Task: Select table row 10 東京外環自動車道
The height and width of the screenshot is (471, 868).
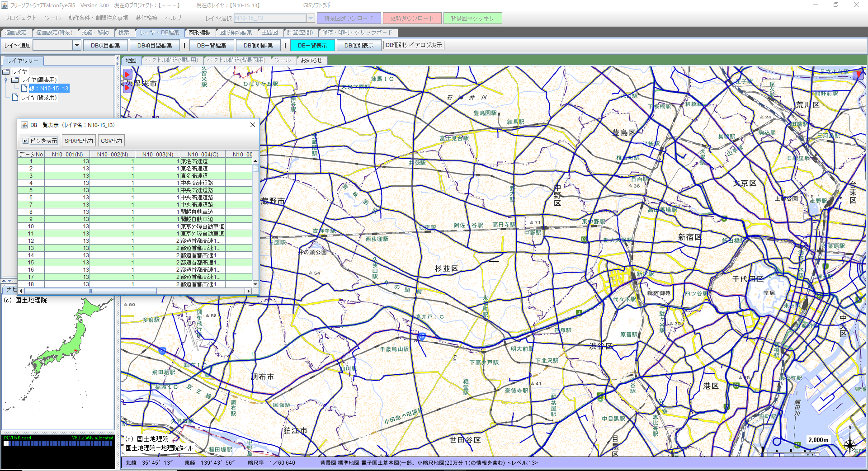Action: 135,226
